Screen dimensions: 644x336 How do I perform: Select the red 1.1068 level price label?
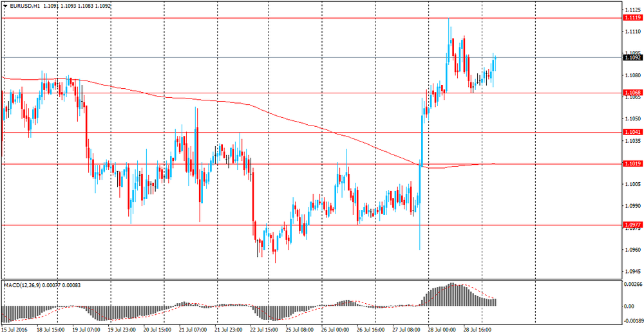pos(632,93)
